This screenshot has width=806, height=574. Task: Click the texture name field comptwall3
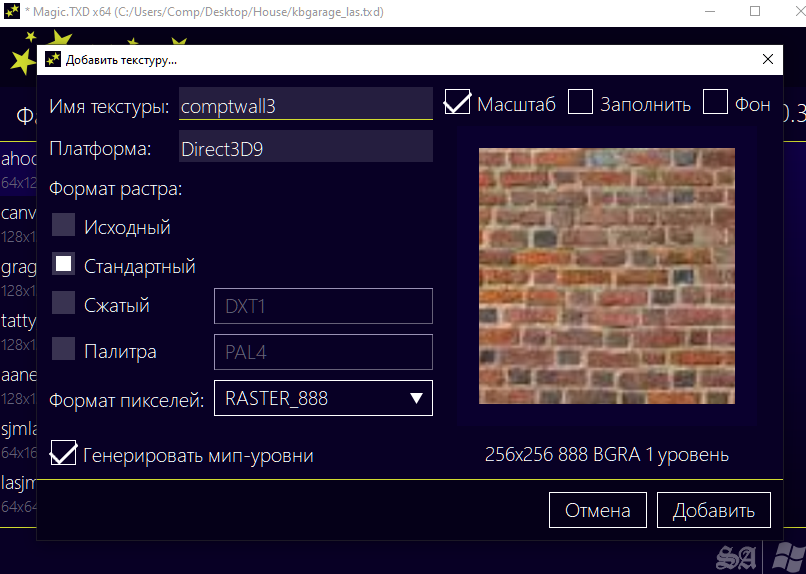pos(305,105)
